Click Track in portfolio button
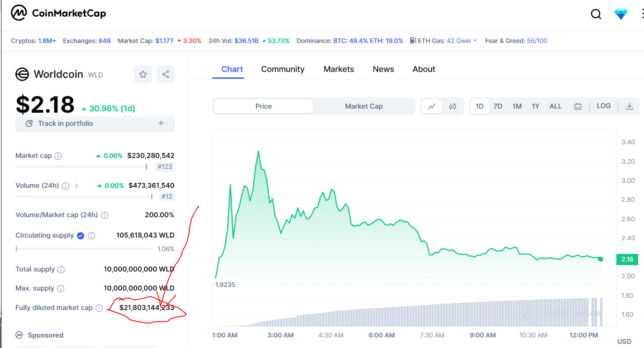 pos(95,124)
